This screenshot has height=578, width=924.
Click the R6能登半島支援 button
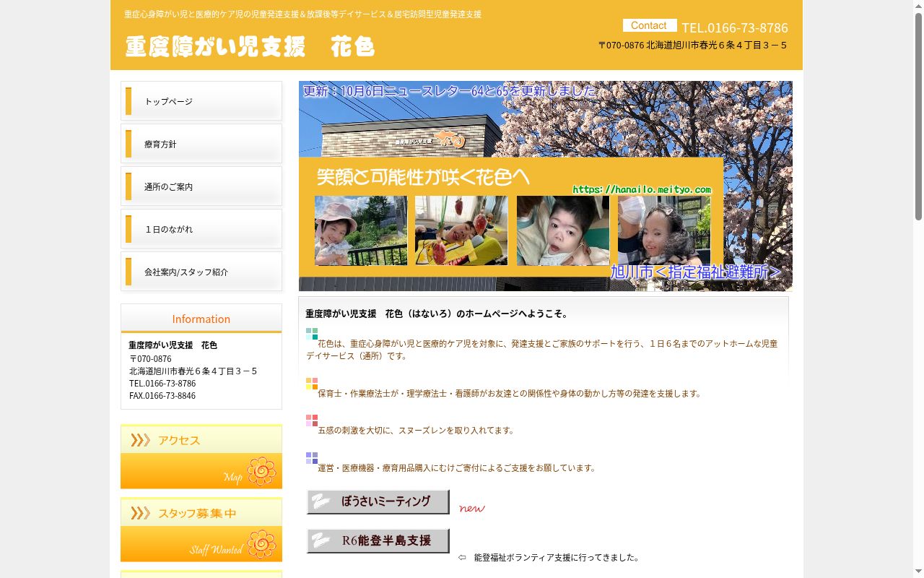378,540
